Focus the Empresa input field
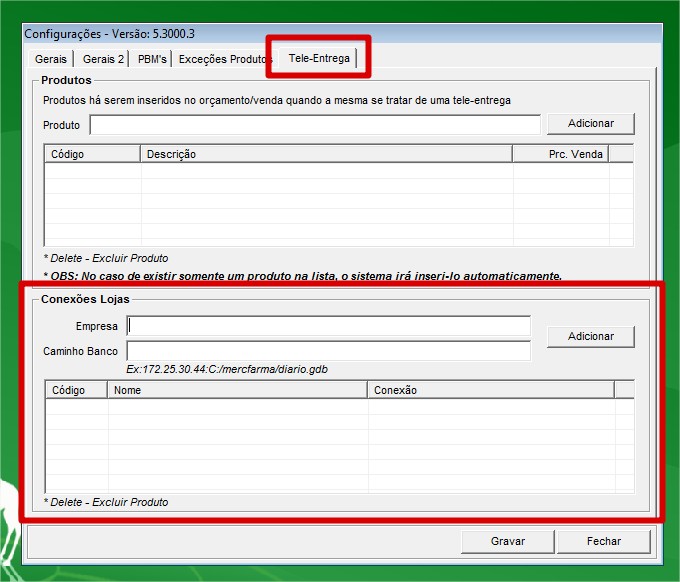The width and height of the screenshot is (680, 582). [328, 326]
